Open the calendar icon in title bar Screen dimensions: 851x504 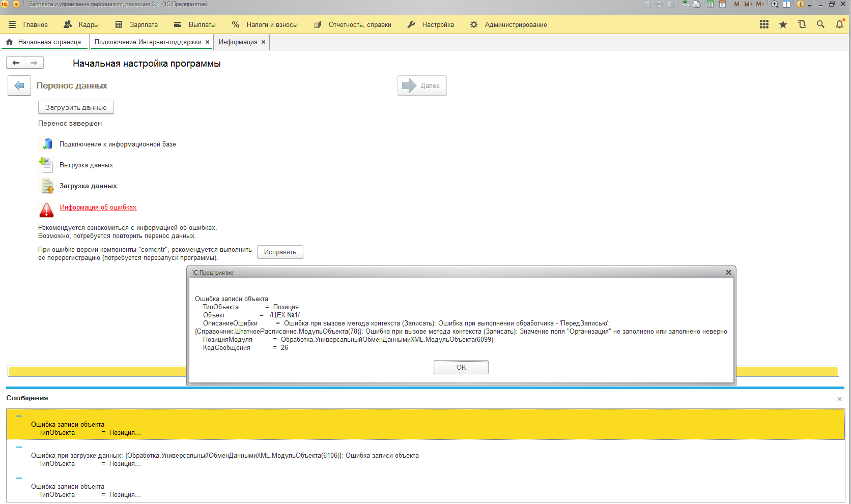click(722, 4)
